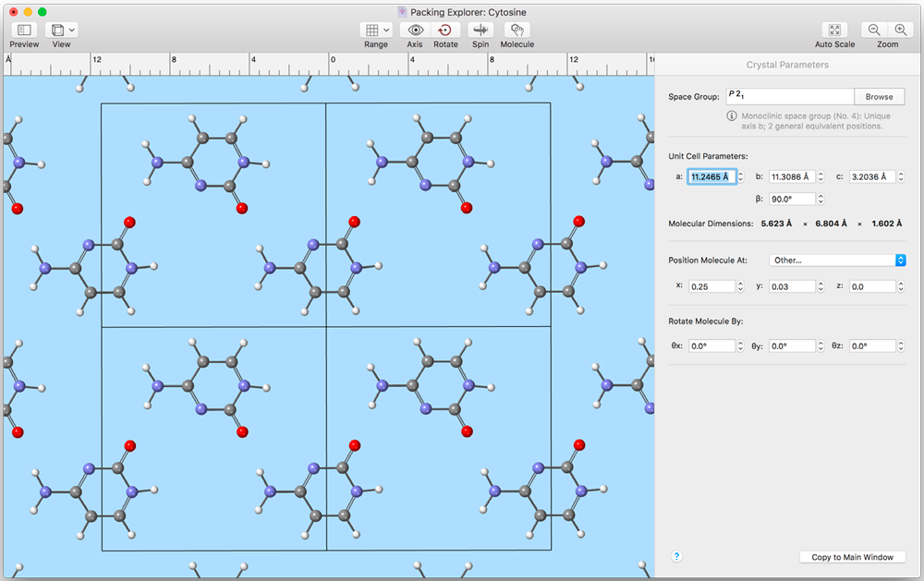Click the x position field
Image resolution: width=924 pixels, height=581 pixels.
click(x=711, y=286)
